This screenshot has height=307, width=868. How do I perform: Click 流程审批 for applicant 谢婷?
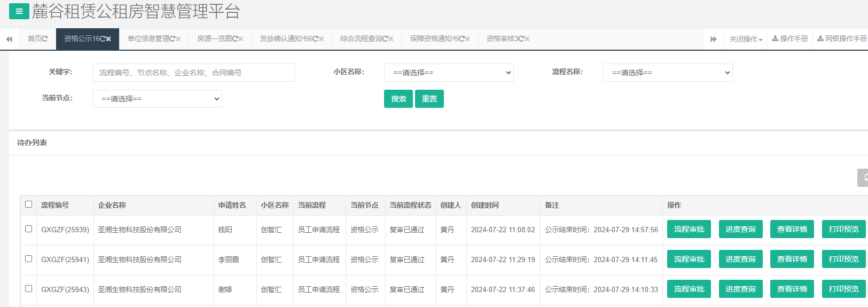tap(689, 289)
